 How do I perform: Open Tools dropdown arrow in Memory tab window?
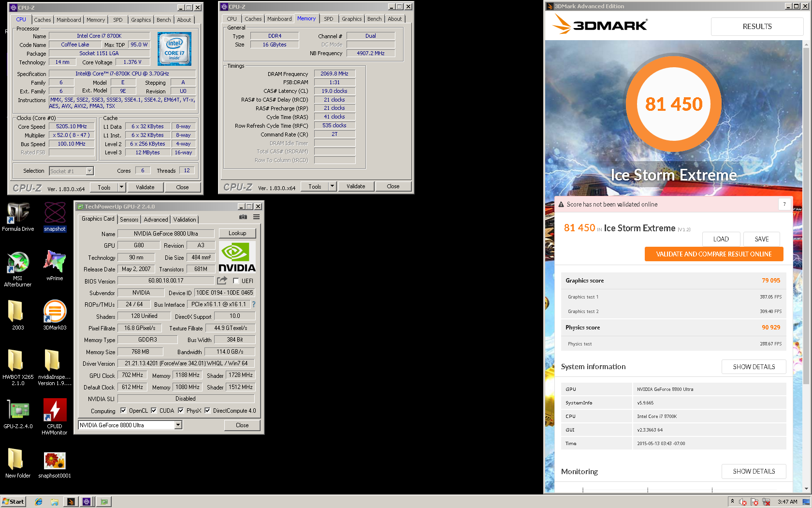pos(333,186)
